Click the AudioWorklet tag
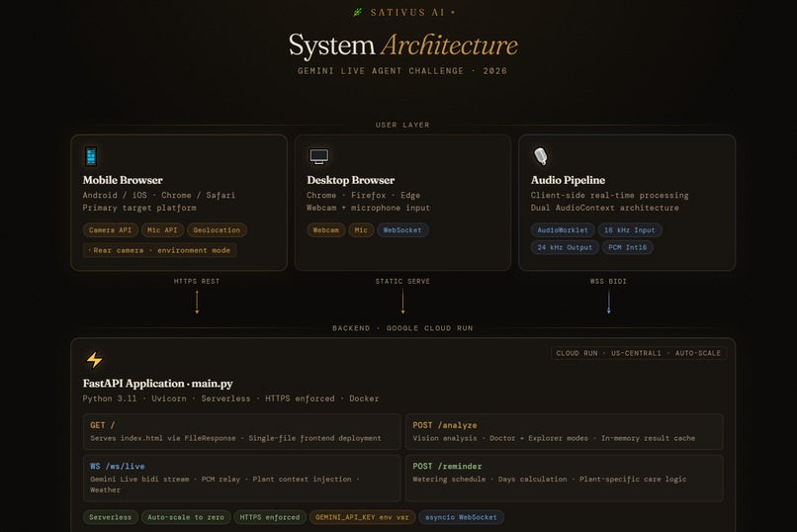The image size is (797, 532). 563,230
